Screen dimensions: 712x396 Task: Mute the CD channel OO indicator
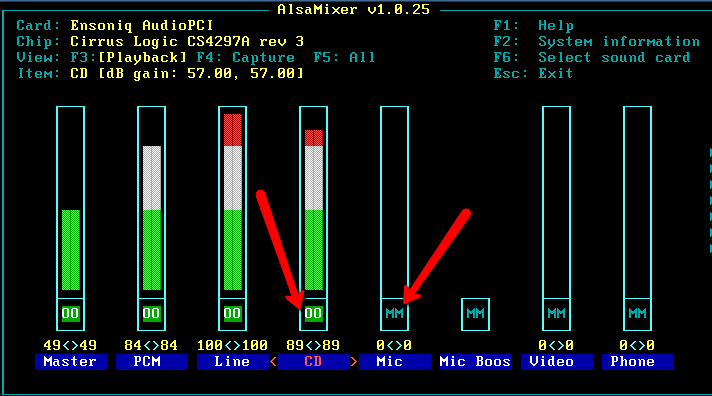coord(313,313)
